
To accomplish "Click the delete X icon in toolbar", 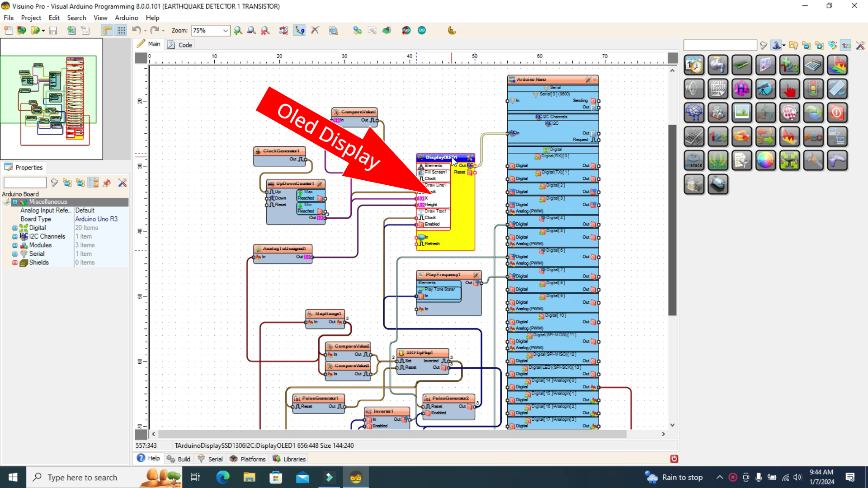I will click(315, 30).
